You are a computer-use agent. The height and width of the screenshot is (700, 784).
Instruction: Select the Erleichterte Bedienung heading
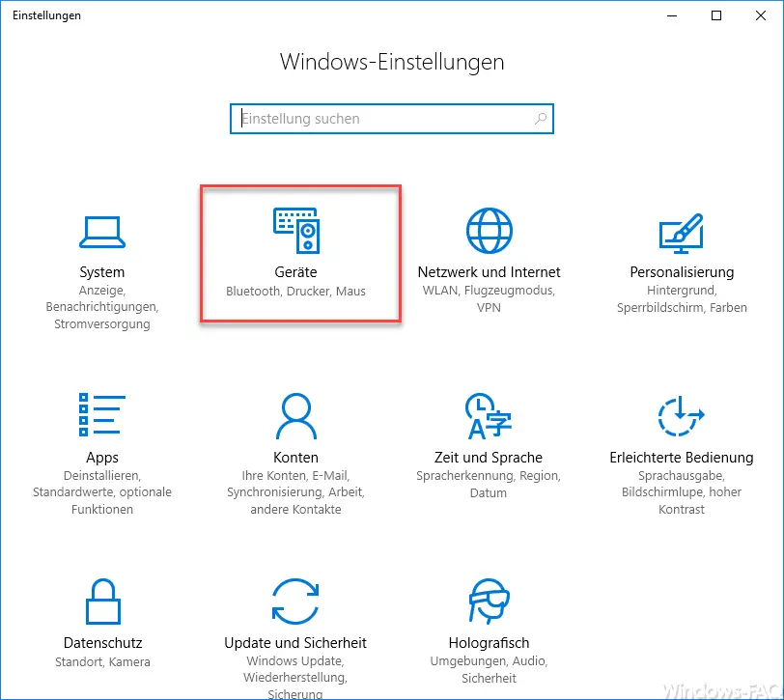[x=682, y=458]
